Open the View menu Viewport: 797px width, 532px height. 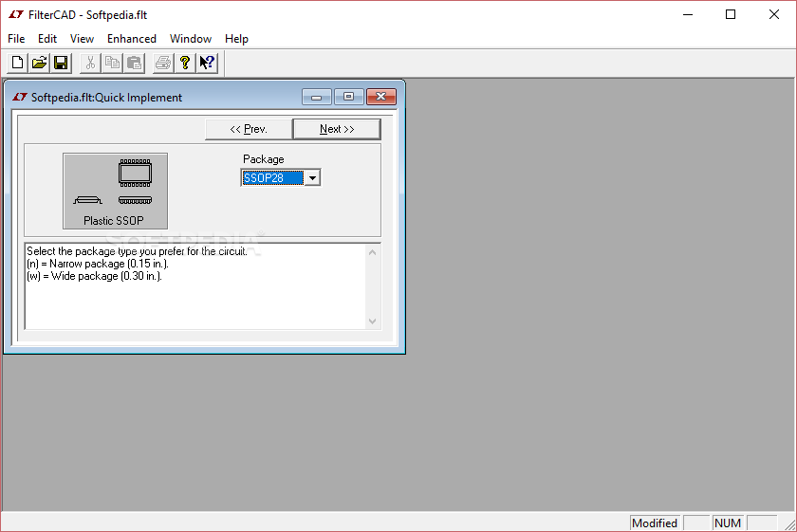82,39
